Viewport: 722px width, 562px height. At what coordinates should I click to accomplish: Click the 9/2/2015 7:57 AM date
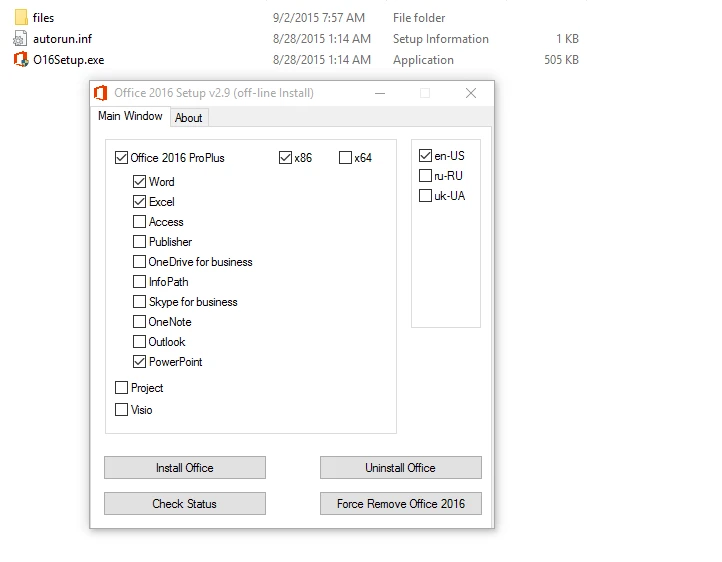[319, 18]
